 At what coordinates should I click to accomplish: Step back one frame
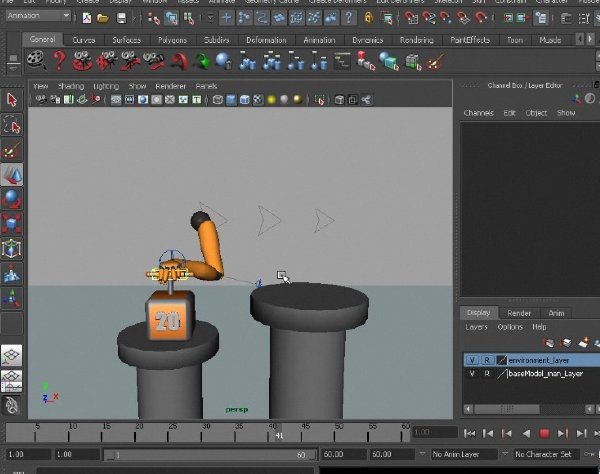pyautogui.click(x=488, y=433)
